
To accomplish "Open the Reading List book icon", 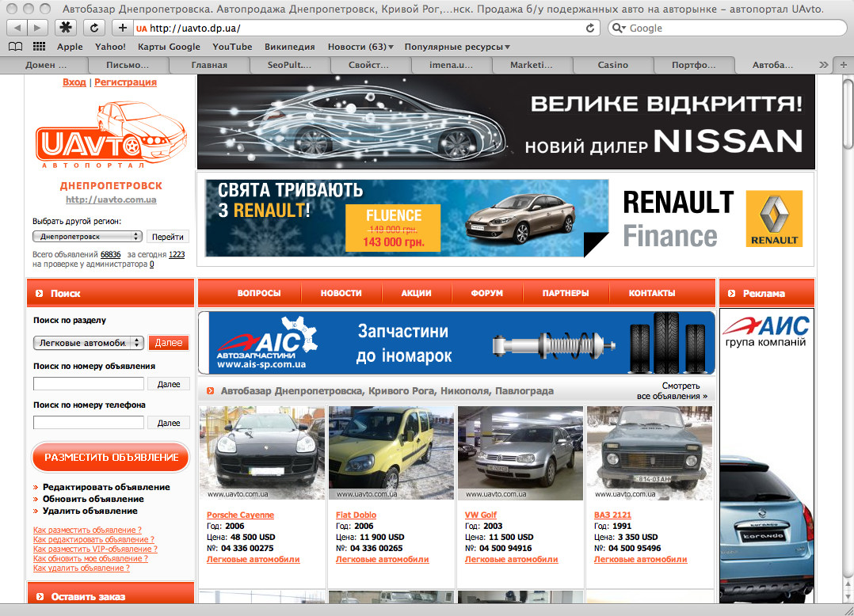I will pyautogui.click(x=16, y=47).
